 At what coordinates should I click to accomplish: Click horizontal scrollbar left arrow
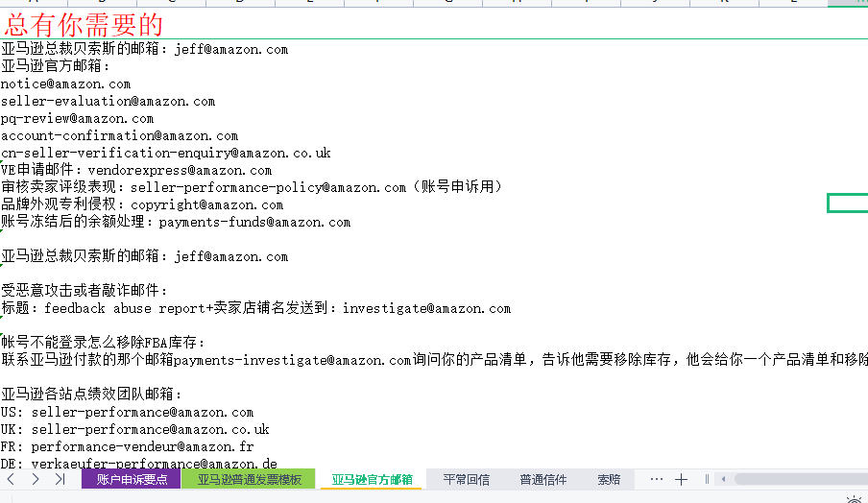pos(723,479)
